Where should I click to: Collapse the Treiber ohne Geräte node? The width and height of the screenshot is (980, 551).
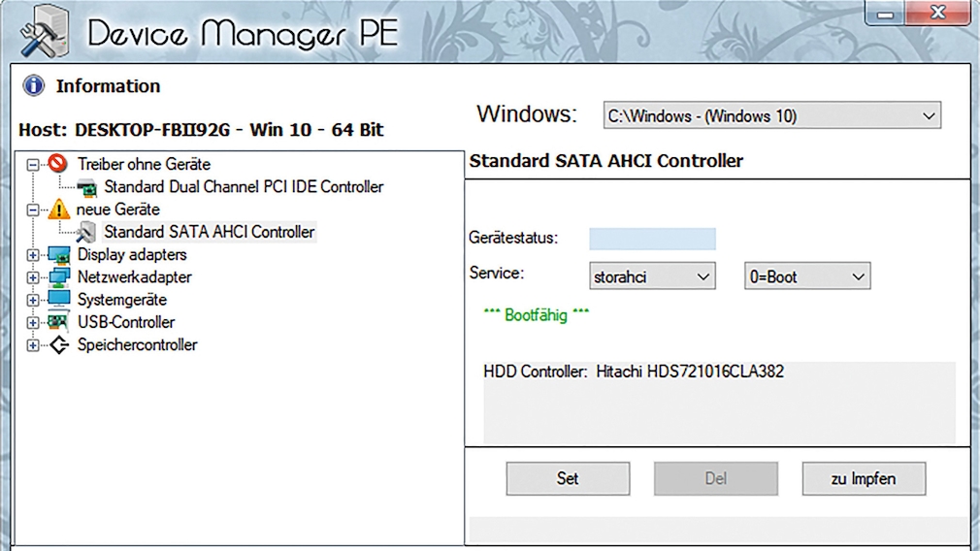coord(33,165)
